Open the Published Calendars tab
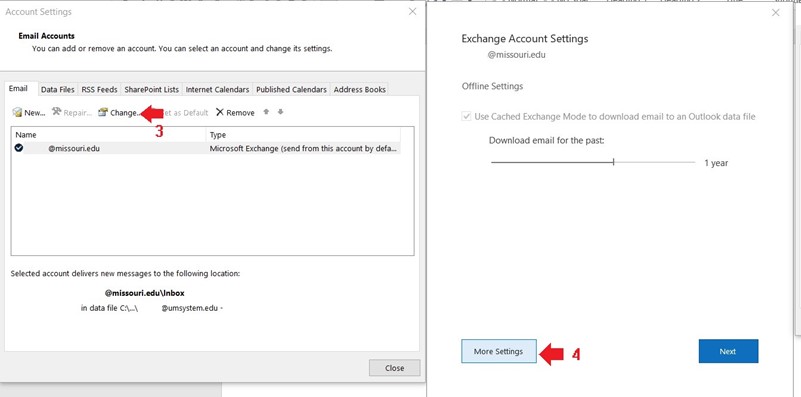The image size is (801, 397). (291, 89)
